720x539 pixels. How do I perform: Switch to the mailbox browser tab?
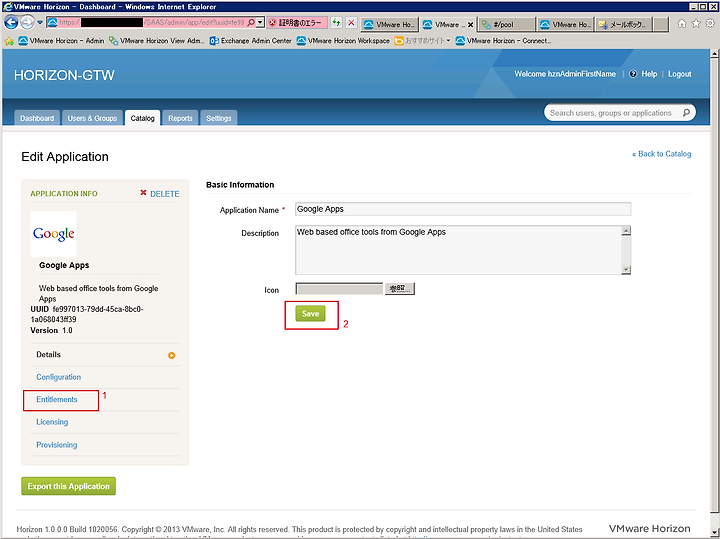tap(624, 25)
